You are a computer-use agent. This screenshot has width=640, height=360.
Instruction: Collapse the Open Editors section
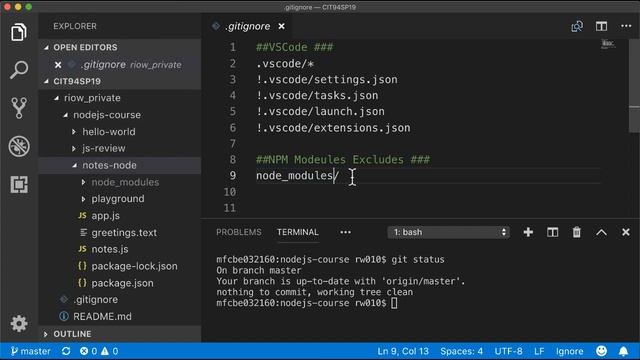[46, 48]
